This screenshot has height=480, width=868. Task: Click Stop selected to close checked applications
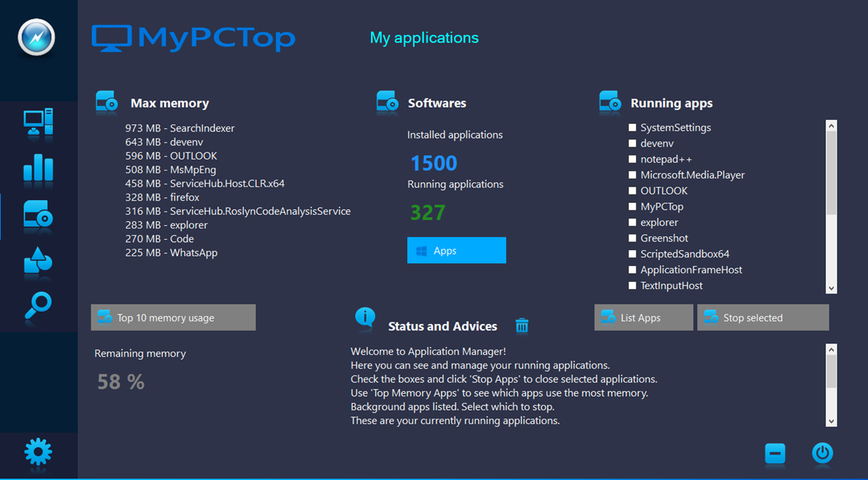tap(762, 317)
